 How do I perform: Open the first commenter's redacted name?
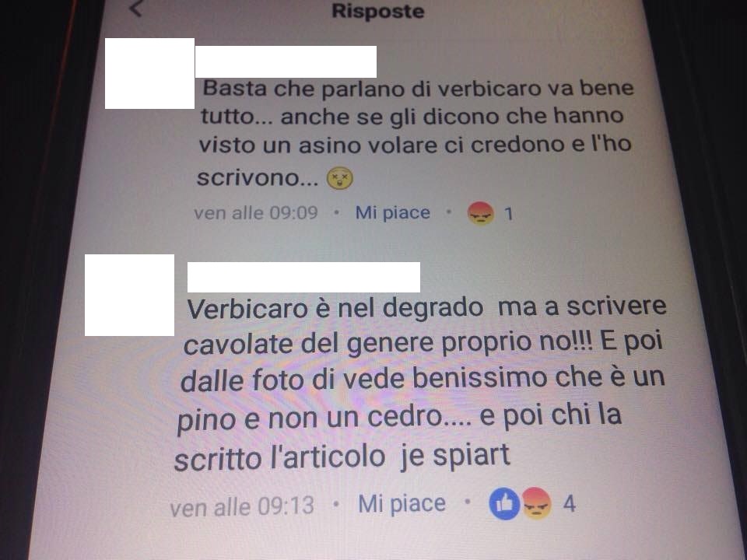click(286, 61)
